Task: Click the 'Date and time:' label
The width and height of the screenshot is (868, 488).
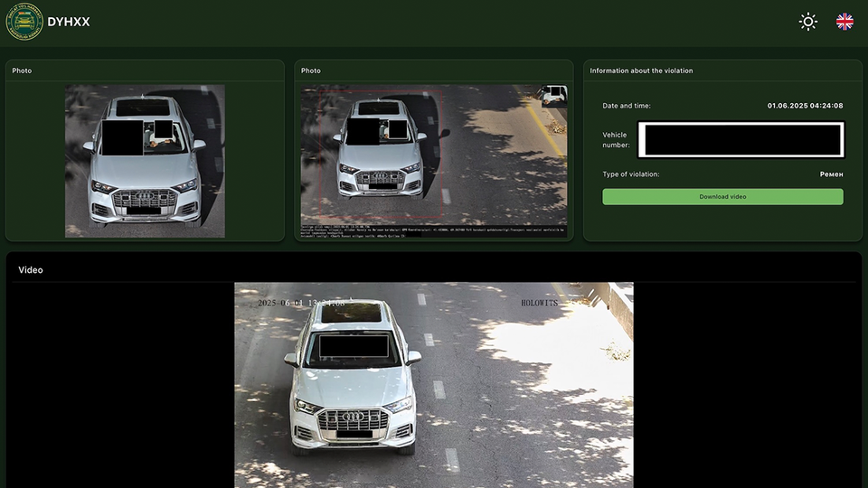Action: [627, 106]
